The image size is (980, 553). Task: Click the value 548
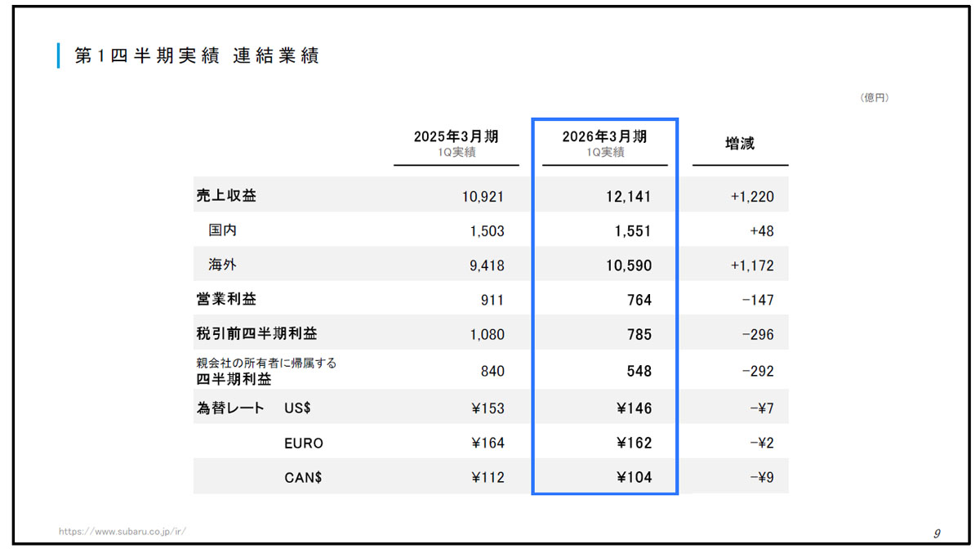coord(639,371)
